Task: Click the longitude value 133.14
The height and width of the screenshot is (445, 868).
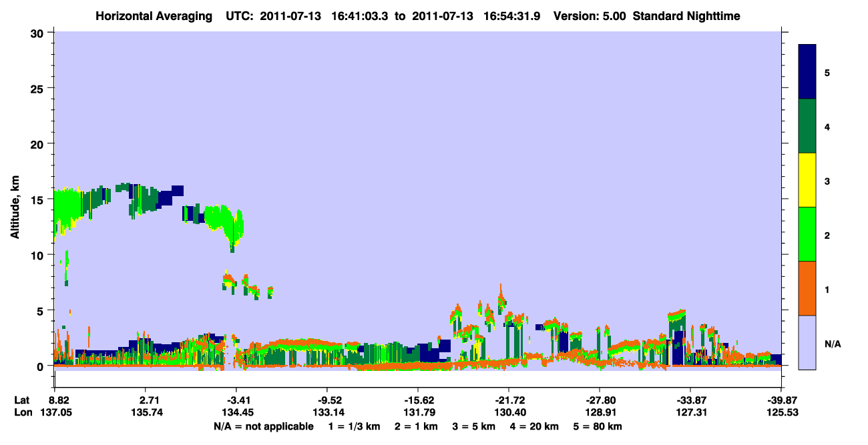Action: (330, 413)
